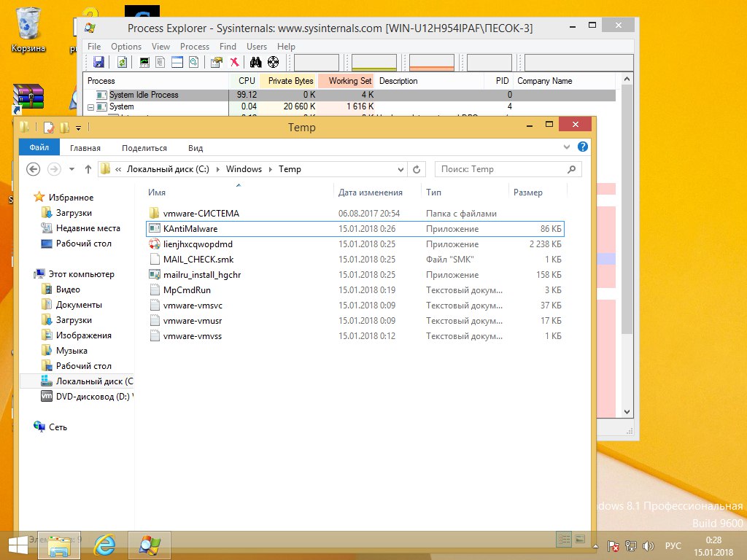The width and height of the screenshot is (747, 560).
Task: Open the address bar history dropdown
Action: point(400,169)
